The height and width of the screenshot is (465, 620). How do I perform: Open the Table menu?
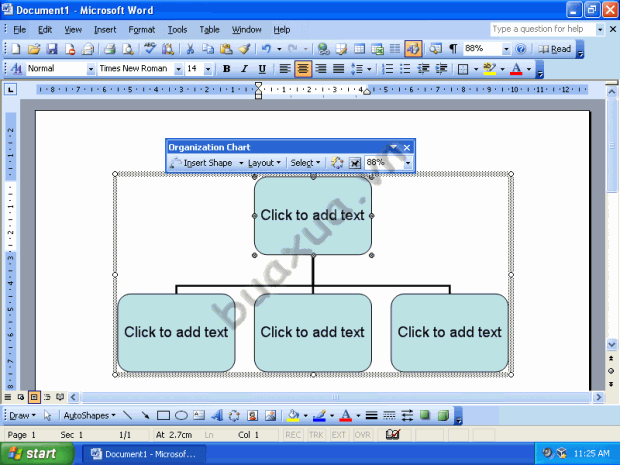click(x=209, y=30)
